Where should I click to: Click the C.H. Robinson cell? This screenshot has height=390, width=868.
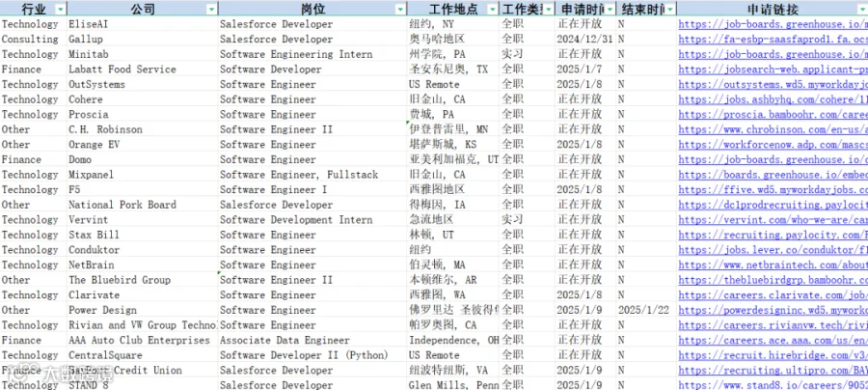click(x=143, y=129)
